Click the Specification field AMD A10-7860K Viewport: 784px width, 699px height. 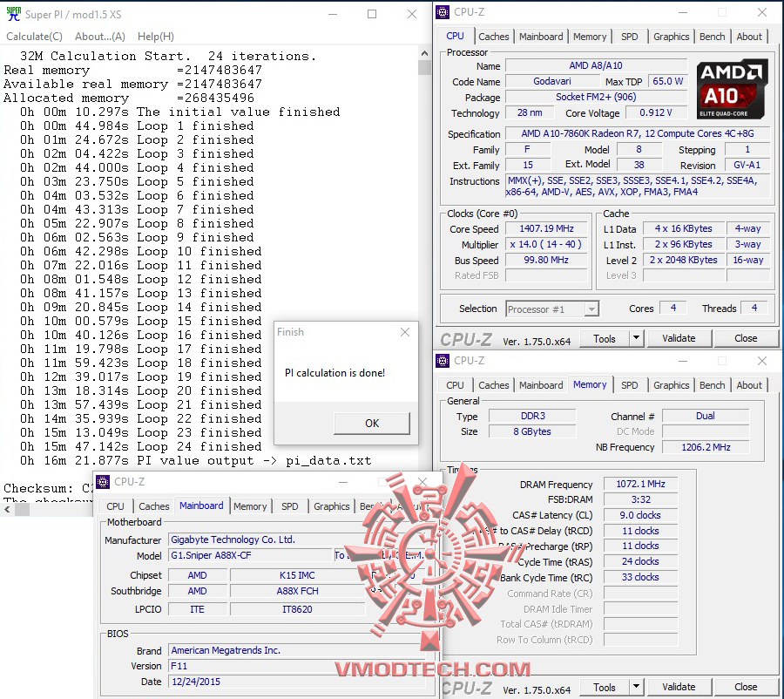click(638, 133)
